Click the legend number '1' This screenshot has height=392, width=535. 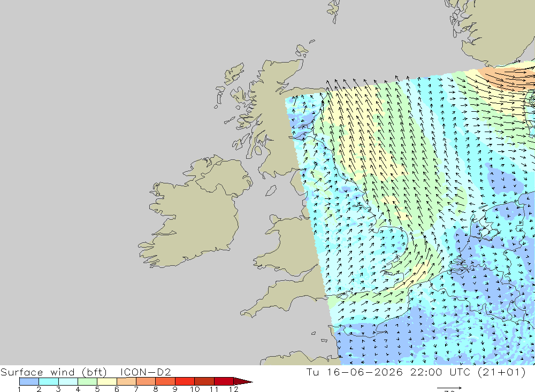point(19,389)
